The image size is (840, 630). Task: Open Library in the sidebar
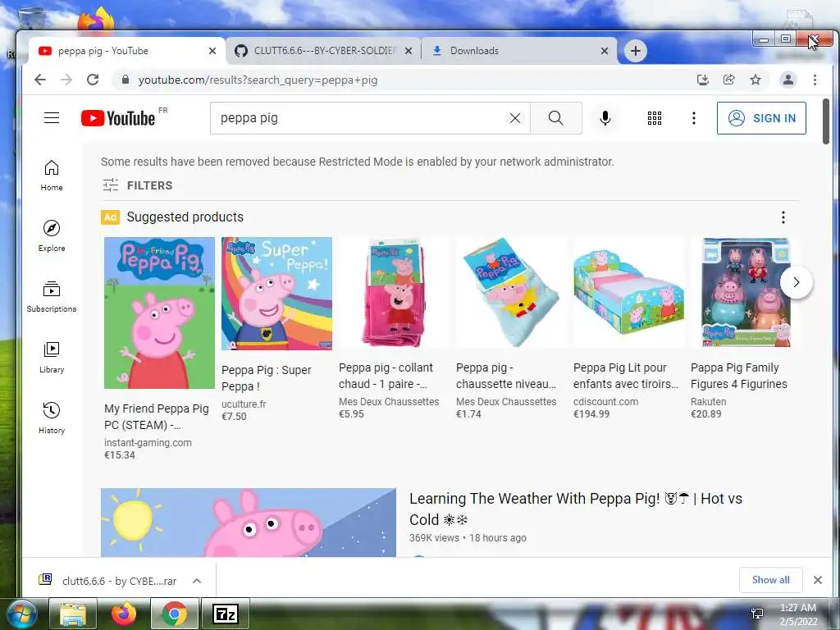coord(52,358)
